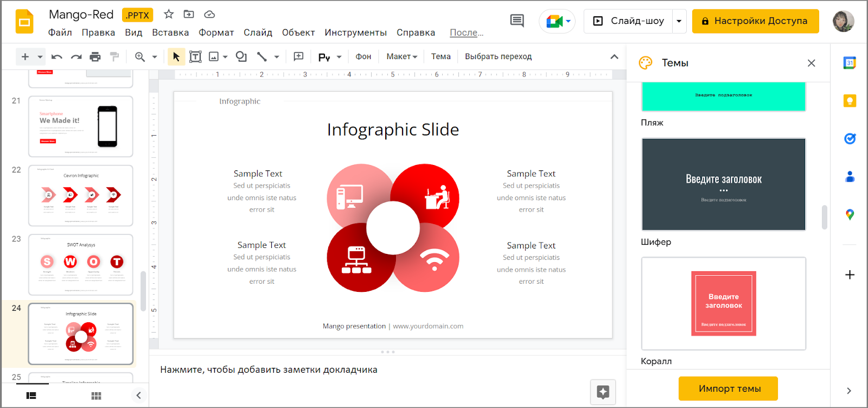Start a Google Meet call
The height and width of the screenshot is (408, 868).
coord(554,21)
